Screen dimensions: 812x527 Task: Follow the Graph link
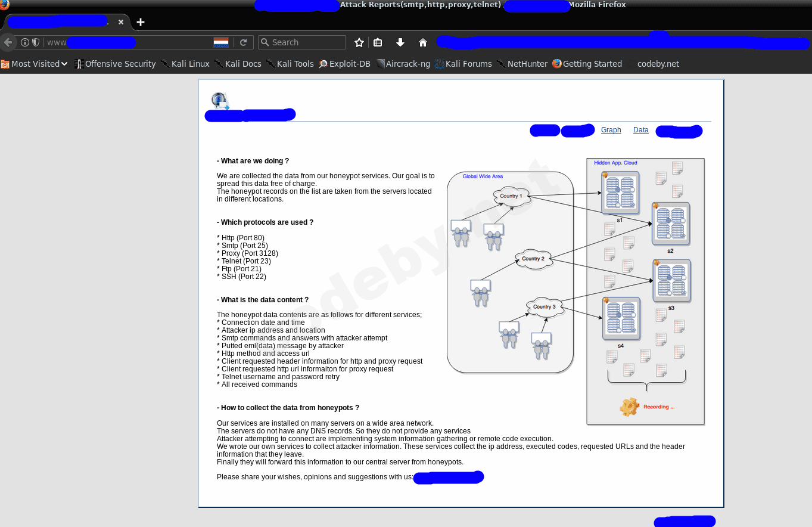point(611,130)
